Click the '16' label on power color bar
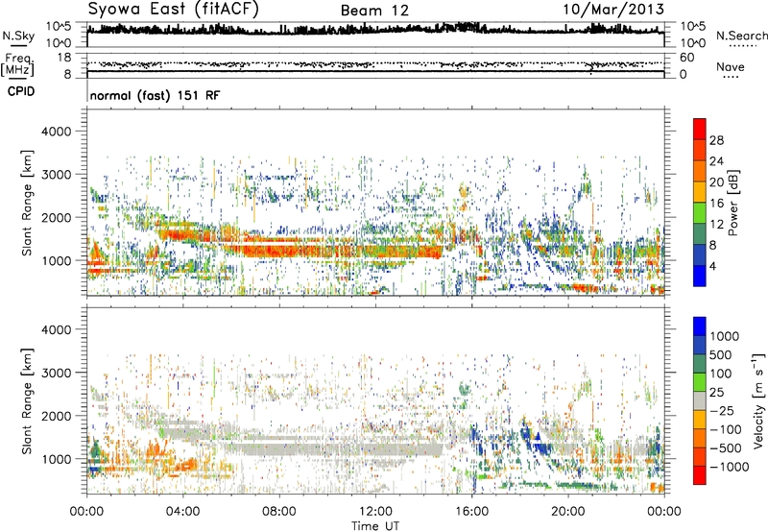This screenshot has width=768, height=532. [716, 204]
